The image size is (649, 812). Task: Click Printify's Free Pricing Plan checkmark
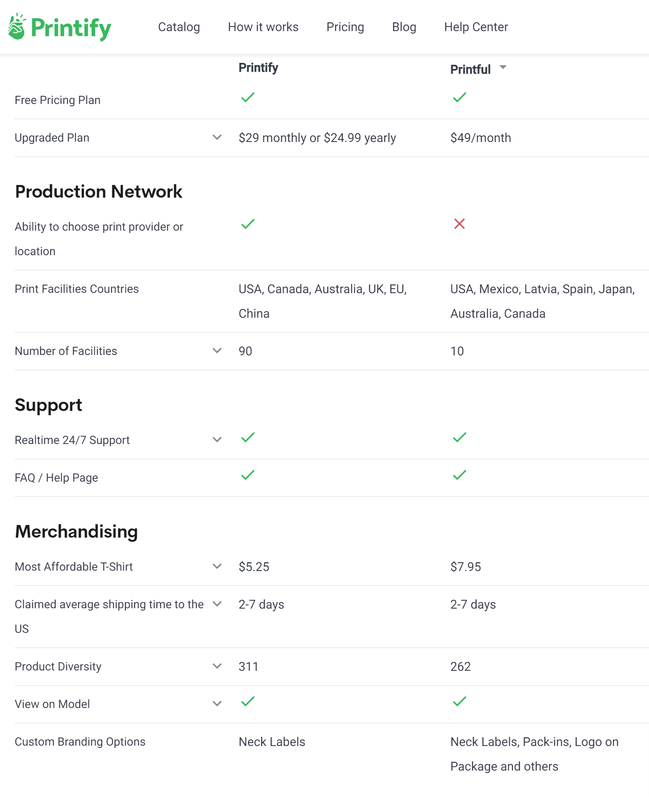tap(248, 97)
